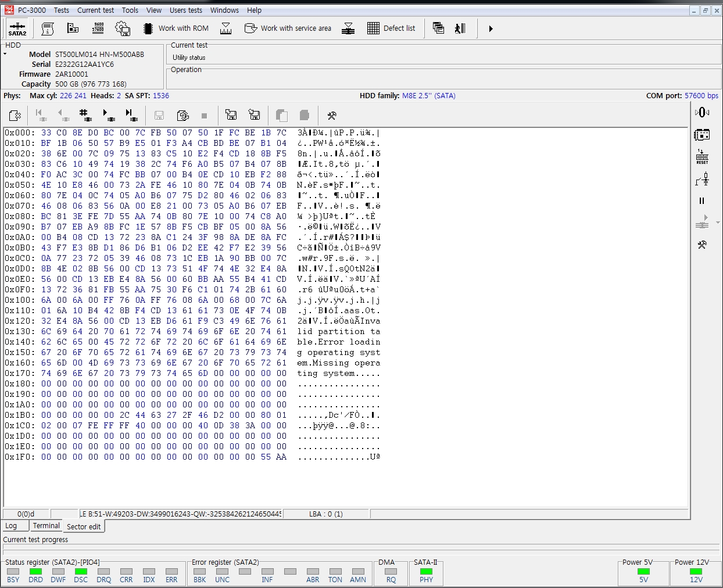Toggle the Power 5V indicator
The image size is (723, 588).
tap(643, 572)
